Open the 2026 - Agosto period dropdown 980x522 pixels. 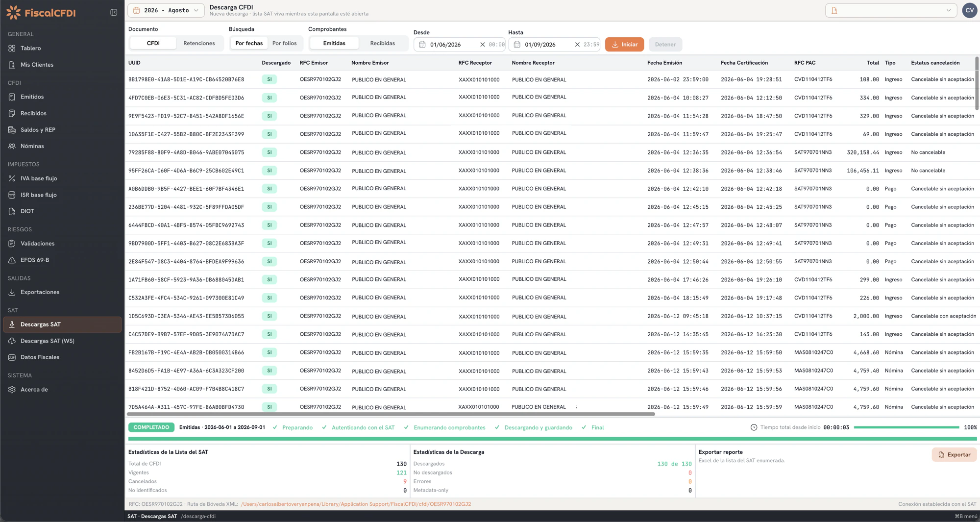tap(166, 10)
